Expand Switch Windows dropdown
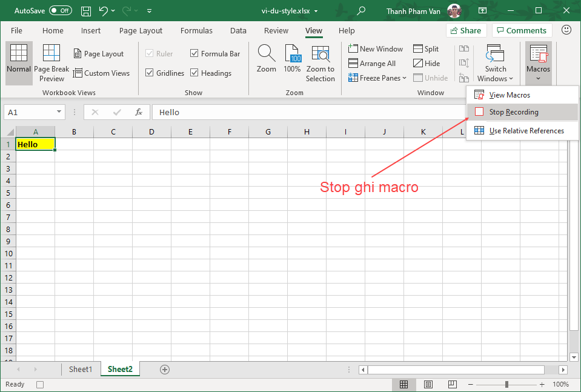Image resolution: width=581 pixels, height=392 pixels. 511,79
